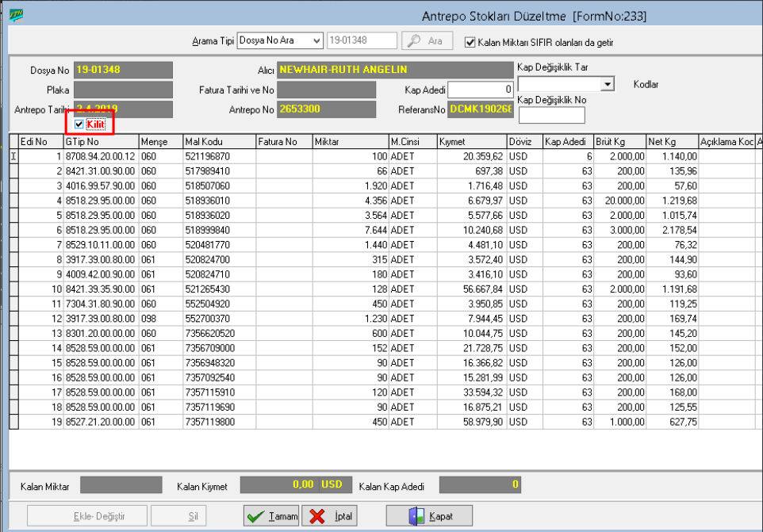Click the Dosya No field 19-01348
Viewport: 763px width, 532px height.
coord(123,70)
